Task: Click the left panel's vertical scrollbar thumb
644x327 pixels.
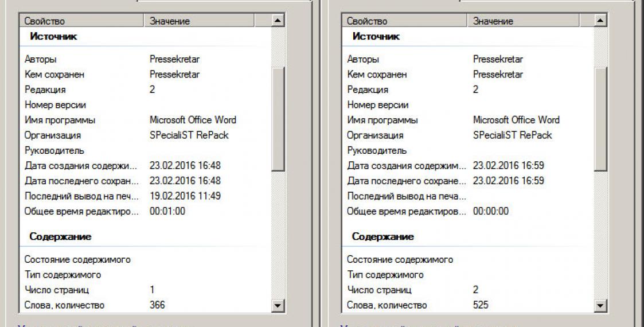Action: point(278,118)
